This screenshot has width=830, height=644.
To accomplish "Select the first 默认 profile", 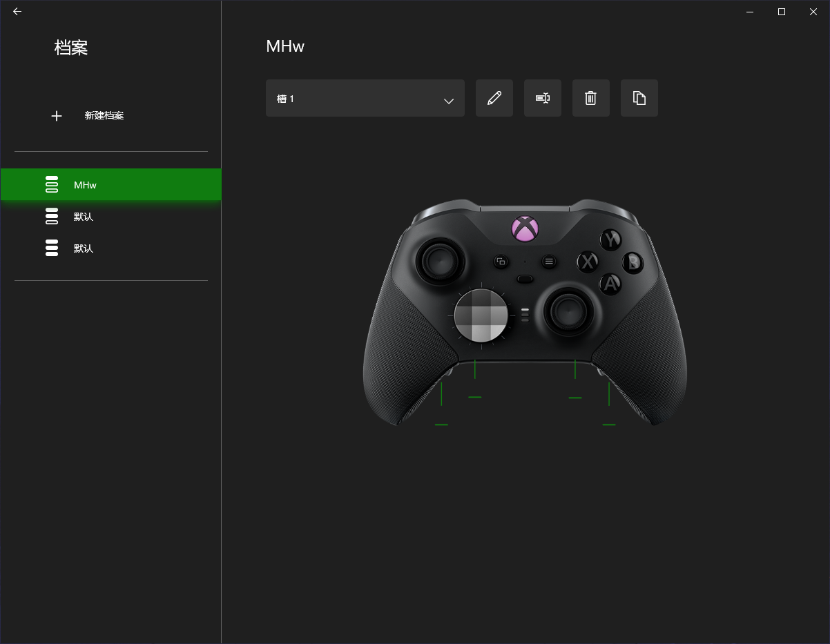I will [x=111, y=216].
